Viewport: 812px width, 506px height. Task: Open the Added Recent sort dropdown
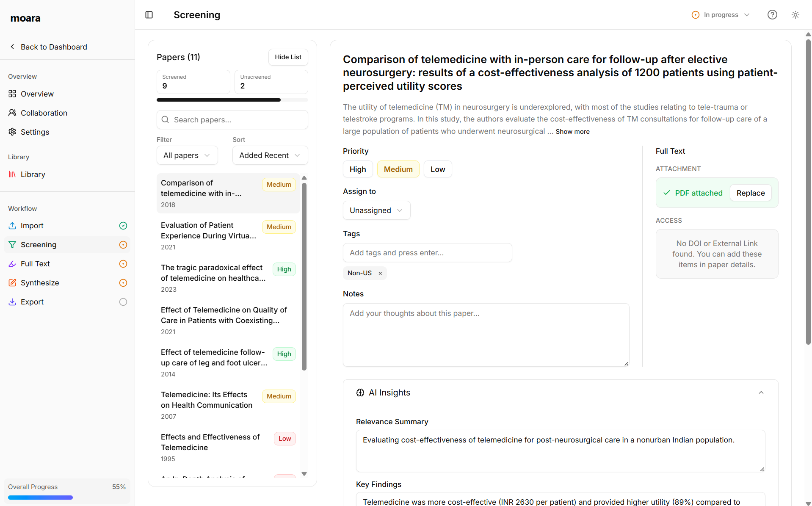[x=270, y=155]
